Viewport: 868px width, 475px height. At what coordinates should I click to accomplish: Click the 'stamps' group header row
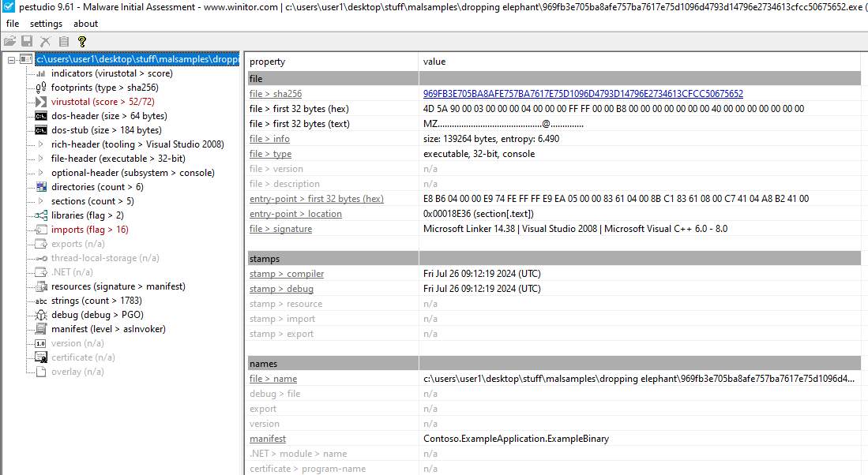554,259
